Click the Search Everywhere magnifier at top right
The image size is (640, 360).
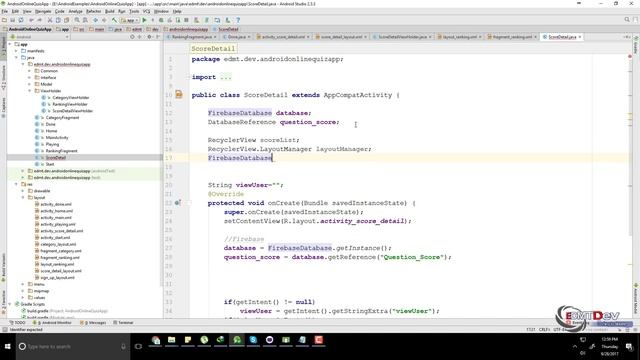[627, 20]
